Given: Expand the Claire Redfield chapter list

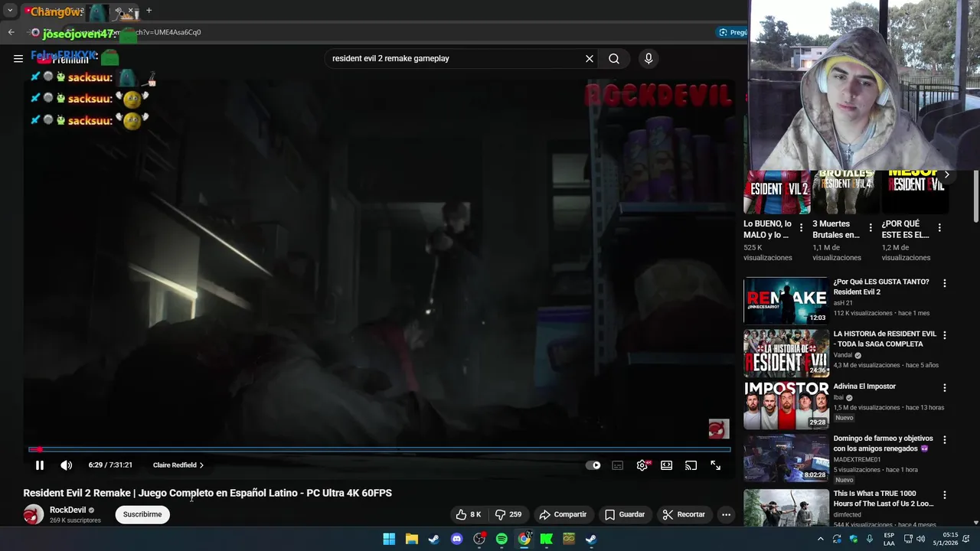Looking at the screenshot, I should pos(178,465).
